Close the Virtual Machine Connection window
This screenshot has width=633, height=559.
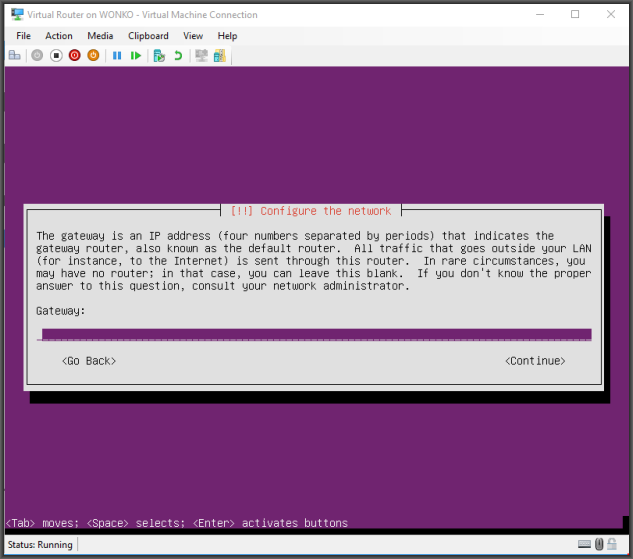(x=610, y=15)
